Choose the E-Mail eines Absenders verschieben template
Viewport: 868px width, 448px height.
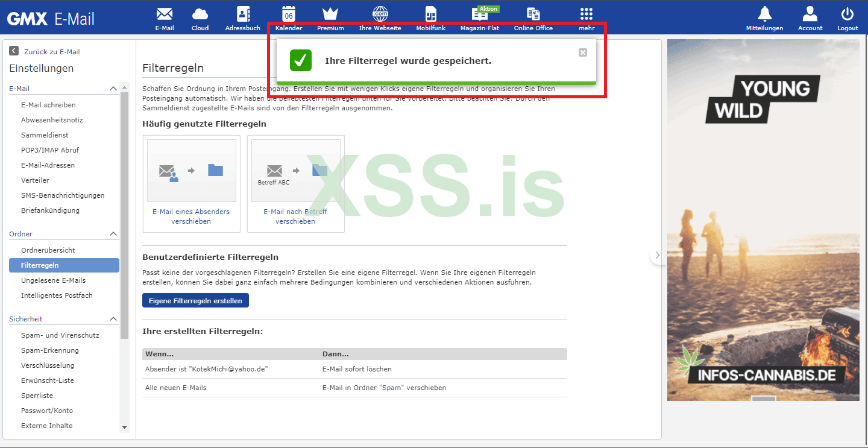tap(191, 184)
